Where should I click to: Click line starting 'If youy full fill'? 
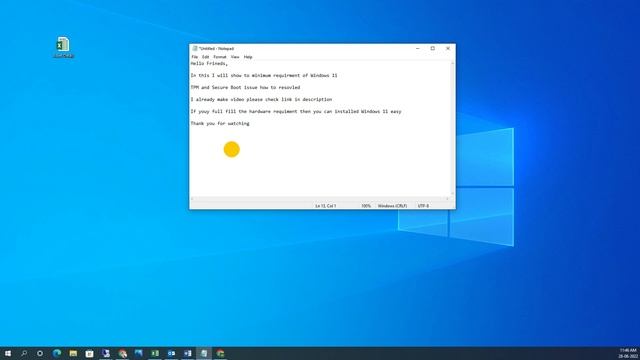pos(296,111)
